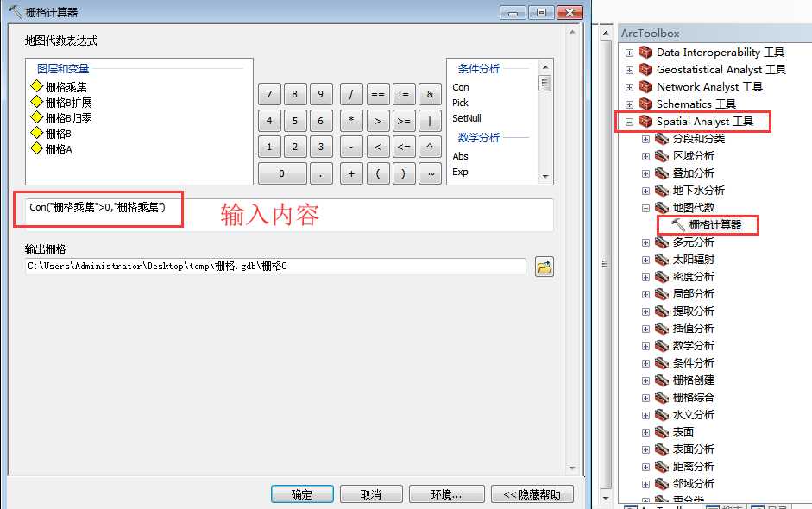Click the 确定 button
Viewport: 812px width, 509px height.
point(302,494)
